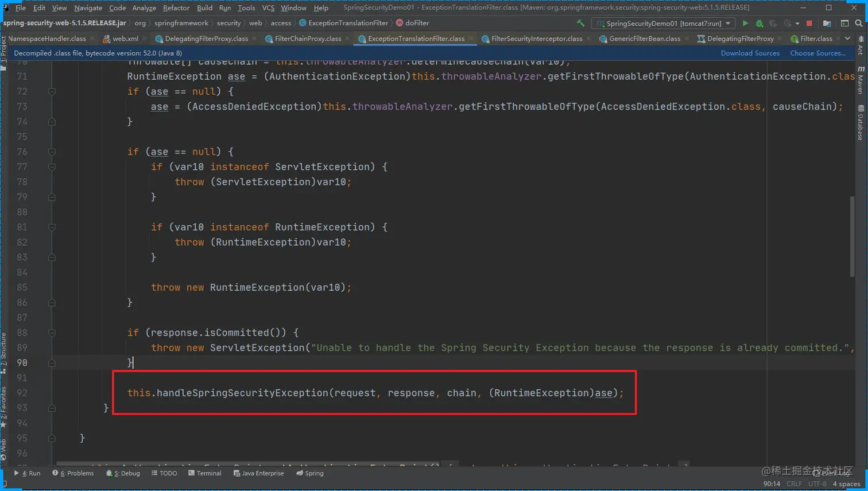Click the fold end marker at line 93
The height and width of the screenshot is (491, 868).
[x=52, y=408]
